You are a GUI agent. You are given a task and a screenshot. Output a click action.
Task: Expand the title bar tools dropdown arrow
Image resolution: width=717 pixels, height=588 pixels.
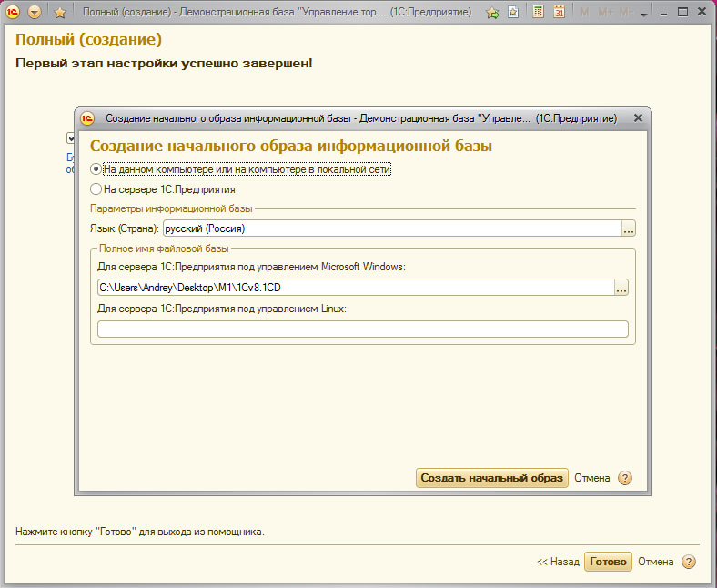(x=644, y=15)
